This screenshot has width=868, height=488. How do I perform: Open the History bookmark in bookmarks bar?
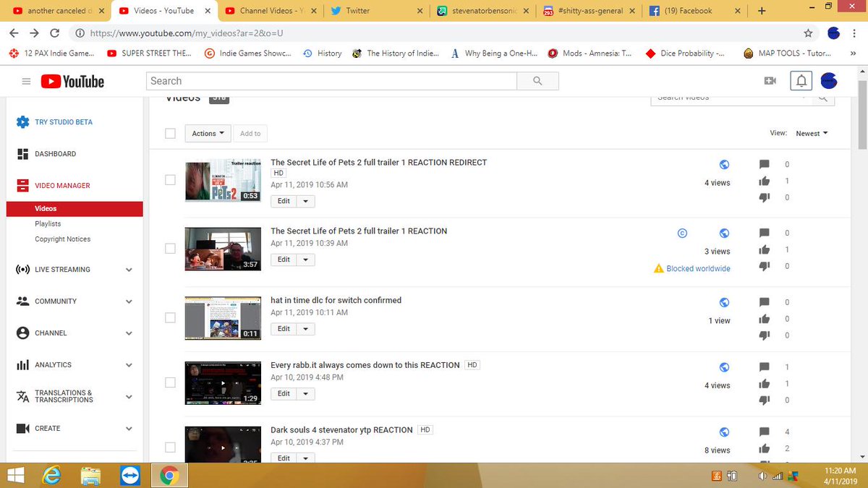[322, 53]
